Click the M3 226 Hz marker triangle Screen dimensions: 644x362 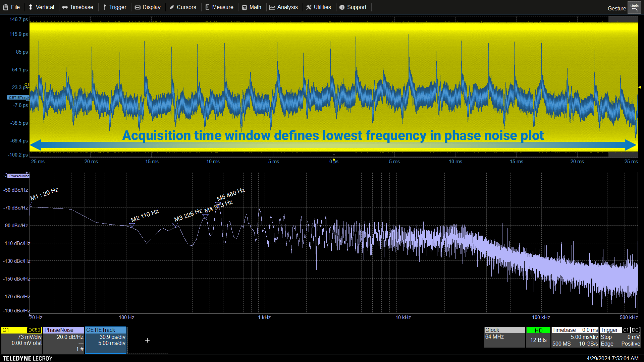(x=175, y=225)
